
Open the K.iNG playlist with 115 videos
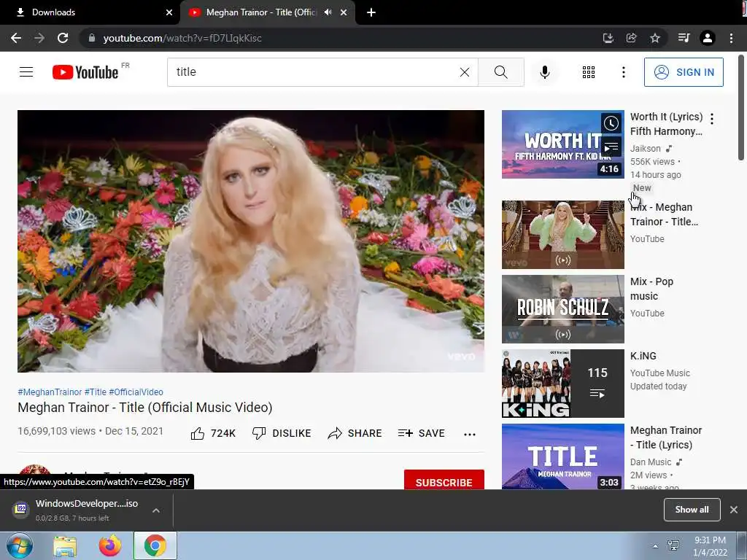[x=562, y=384]
